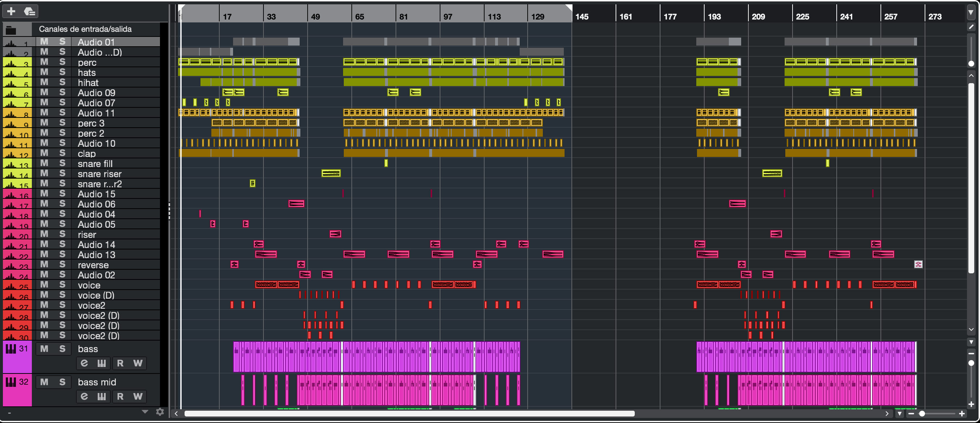
Task: Click the horizontal scrollbar thumb
Action: pos(410,414)
